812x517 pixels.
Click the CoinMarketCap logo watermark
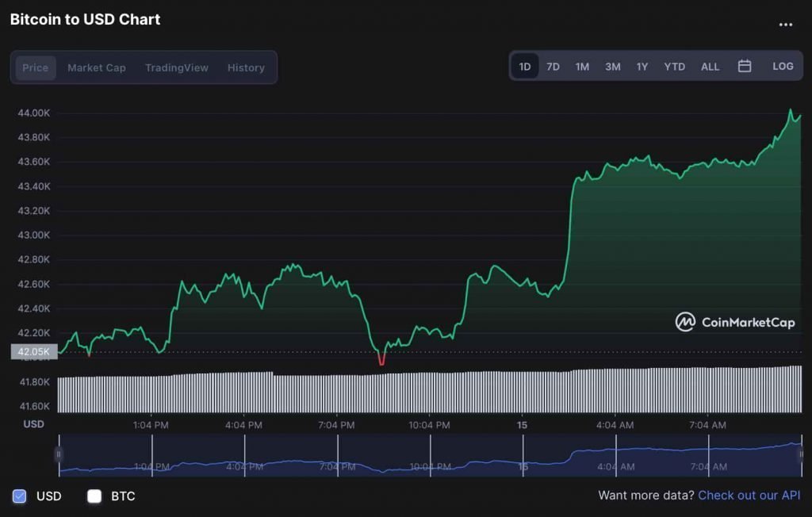(x=734, y=322)
